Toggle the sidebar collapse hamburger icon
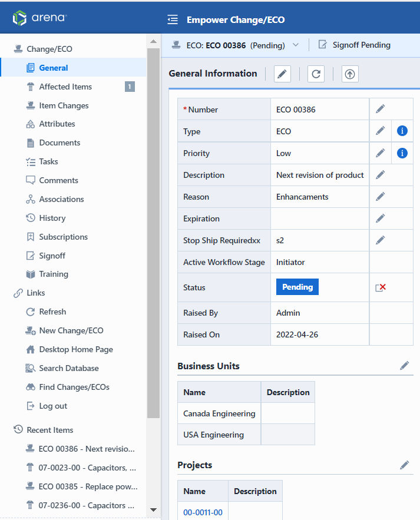Viewport: 420px width, 520px height. pyautogui.click(x=173, y=20)
